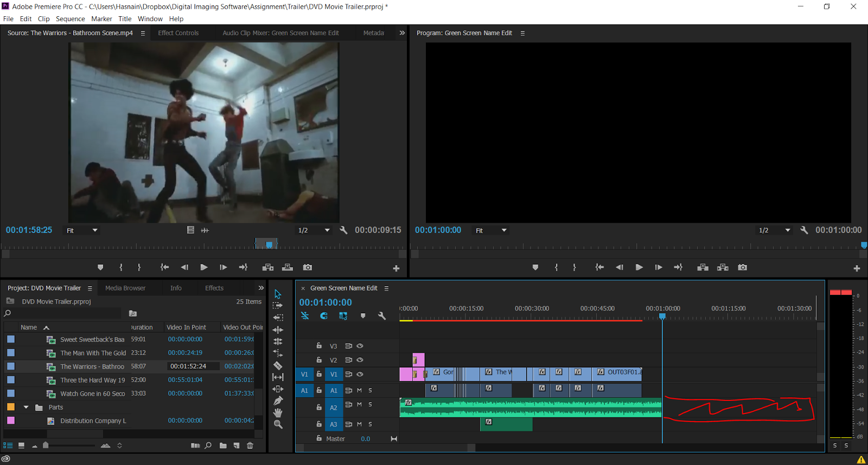Click Extract button in Program monitor
This screenshot has width=868, height=465.
tap(723, 267)
